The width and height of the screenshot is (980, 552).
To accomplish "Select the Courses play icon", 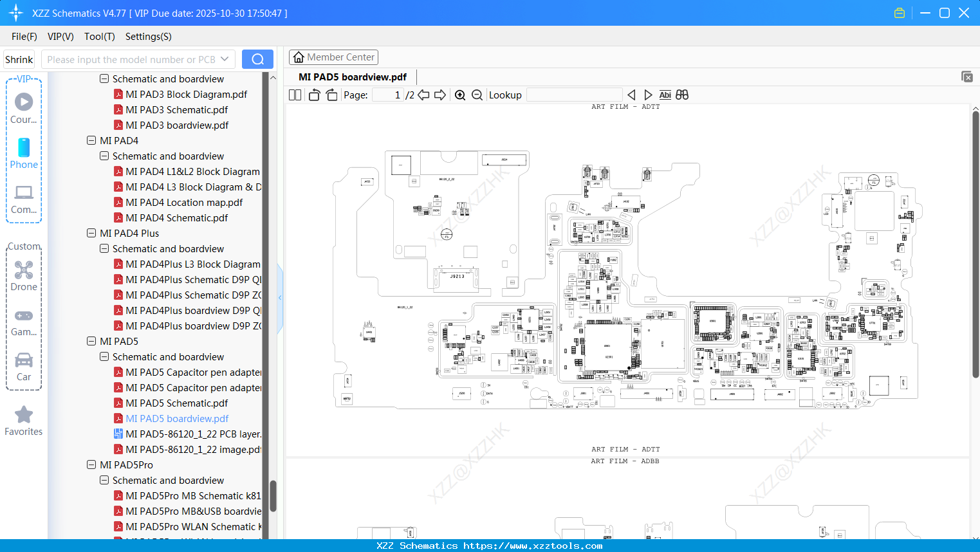I will coord(24,101).
